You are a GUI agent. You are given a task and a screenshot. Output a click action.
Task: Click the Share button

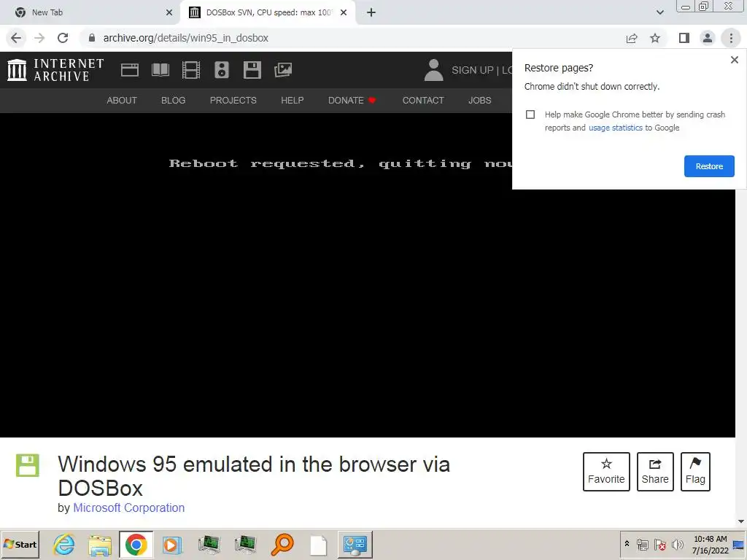pyautogui.click(x=655, y=472)
